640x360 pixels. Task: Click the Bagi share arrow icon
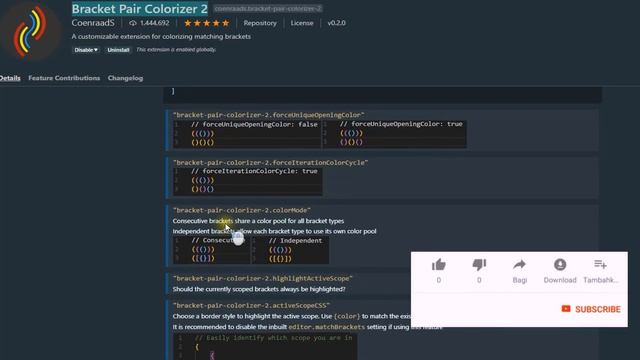pyautogui.click(x=520, y=265)
